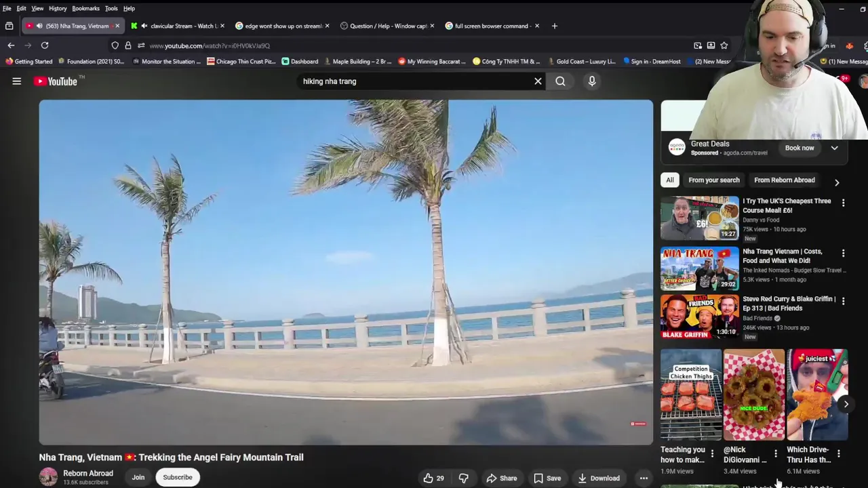Open the Help menu
The height and width of the screenshot is (488, 868).
click(129, 8)
